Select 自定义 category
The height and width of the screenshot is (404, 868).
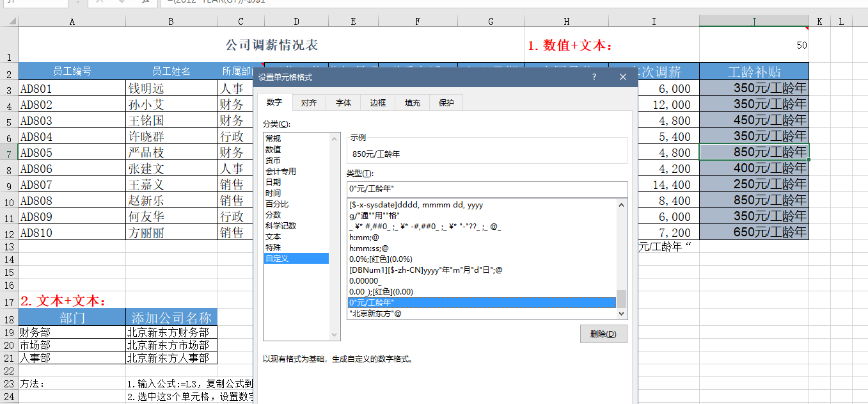click(296, 258)
